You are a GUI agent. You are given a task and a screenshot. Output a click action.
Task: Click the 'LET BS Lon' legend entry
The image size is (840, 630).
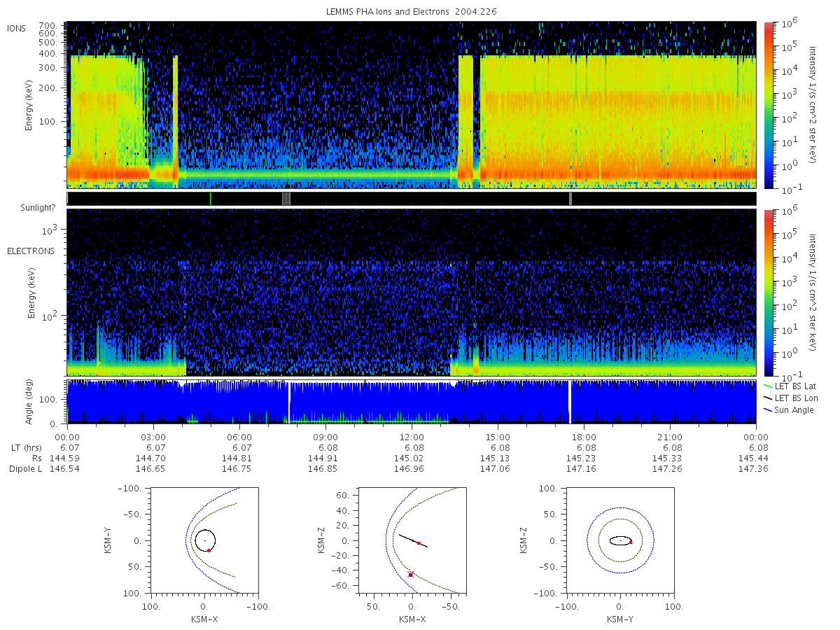pyautogui.click(x=790, y=398)
